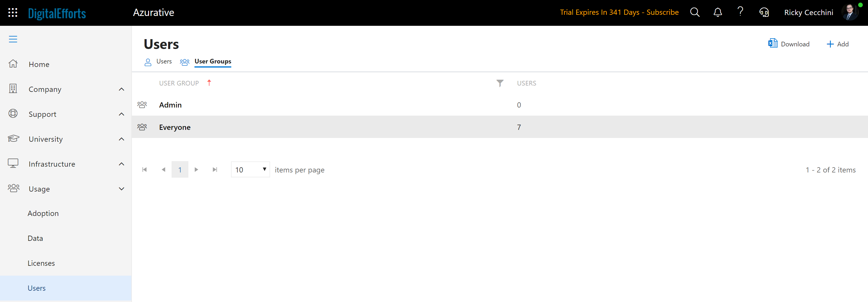
Task: Expand the University section chevron
Action: click(122, 139)
